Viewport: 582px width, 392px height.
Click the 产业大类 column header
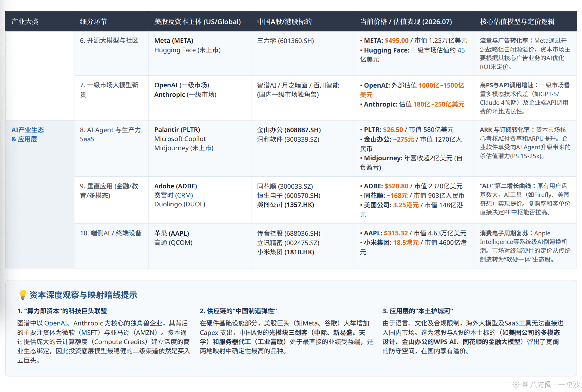click(25, 22)
